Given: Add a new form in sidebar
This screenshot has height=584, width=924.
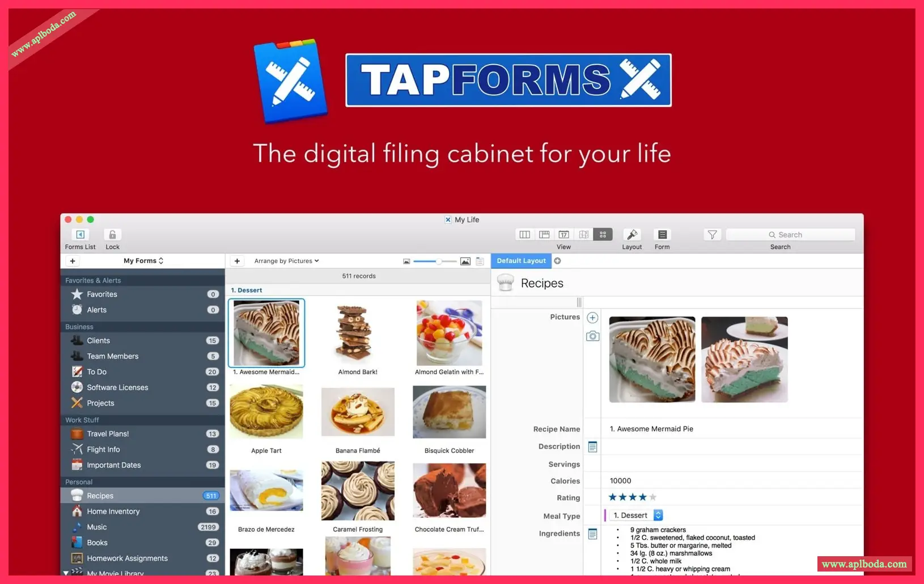Looking at the screenshot, I should pyautogui.click(x=73, y=261).
